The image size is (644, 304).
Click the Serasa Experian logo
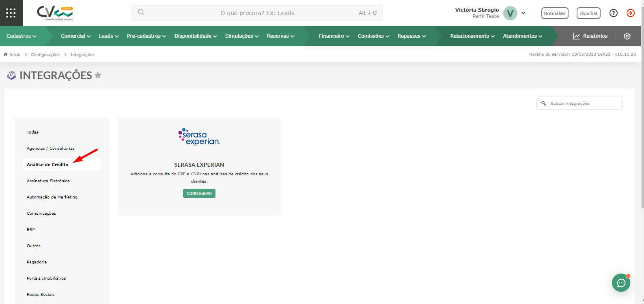click(199, 137)
